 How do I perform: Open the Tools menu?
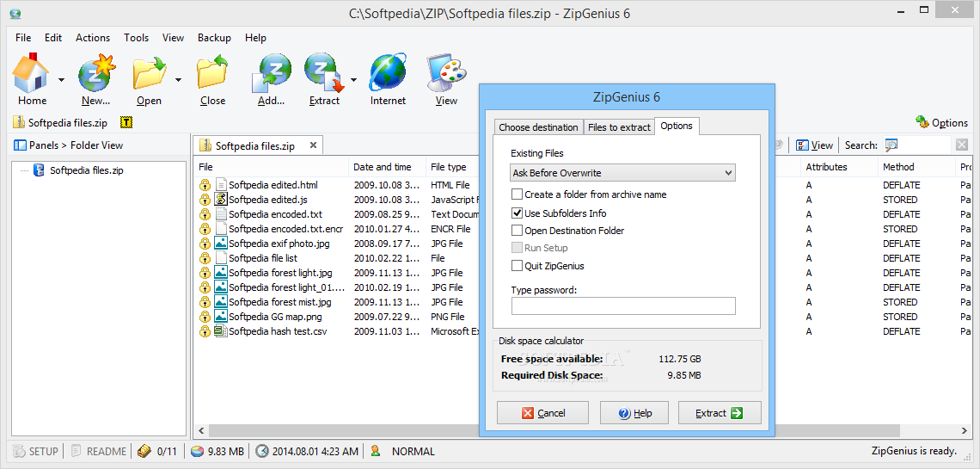136,38
